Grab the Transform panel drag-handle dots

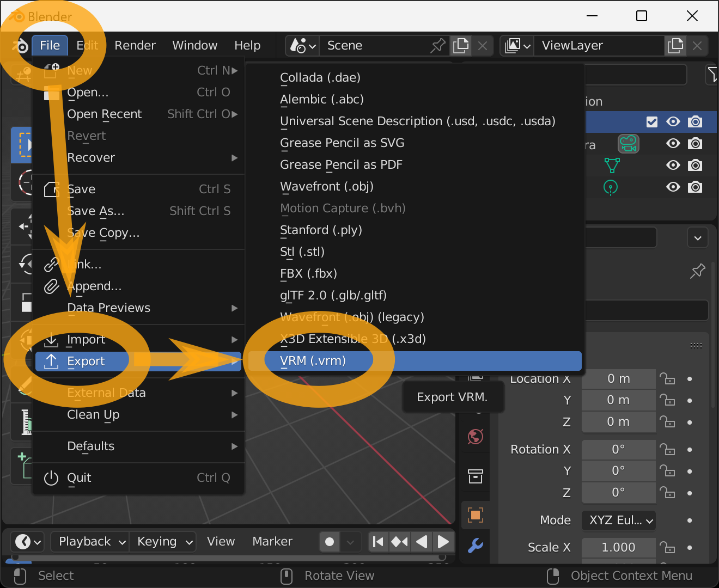tap(696, 346)
